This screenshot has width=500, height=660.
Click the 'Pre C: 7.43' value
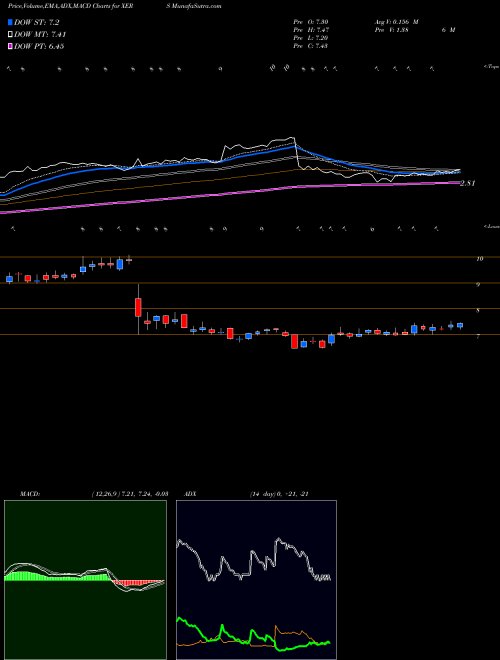pyautogui.click(x=311, y=46)
